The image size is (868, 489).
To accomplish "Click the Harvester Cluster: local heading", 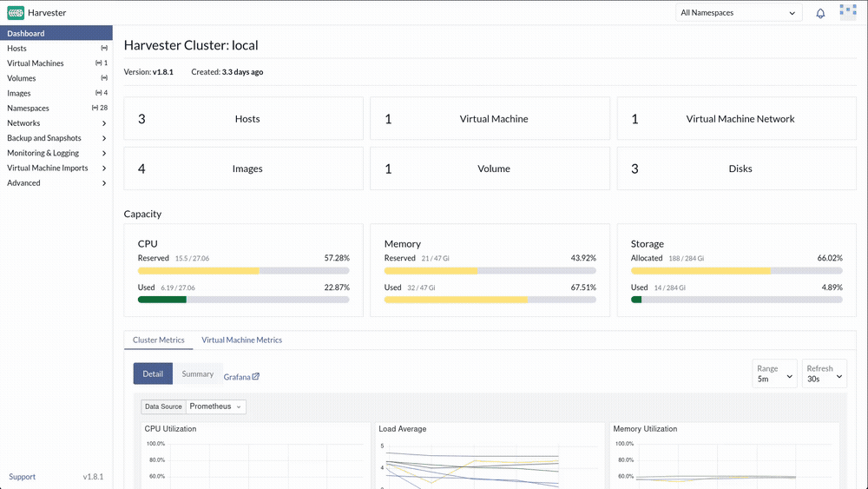I will 191,45.
